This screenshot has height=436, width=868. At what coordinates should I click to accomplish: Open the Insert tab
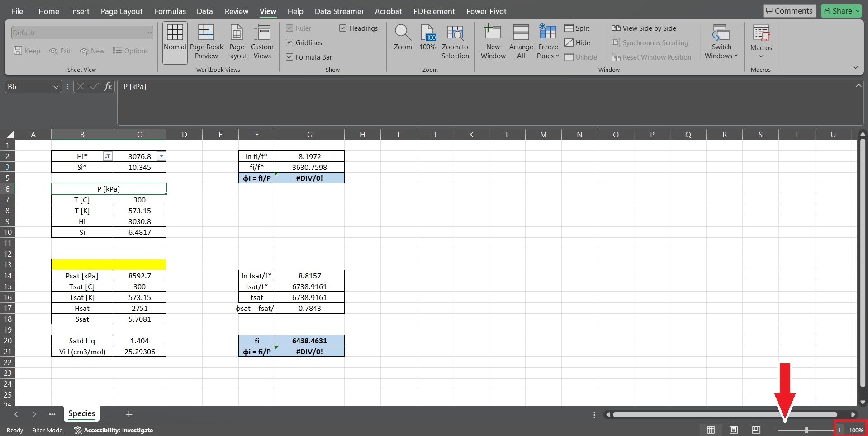80,11
